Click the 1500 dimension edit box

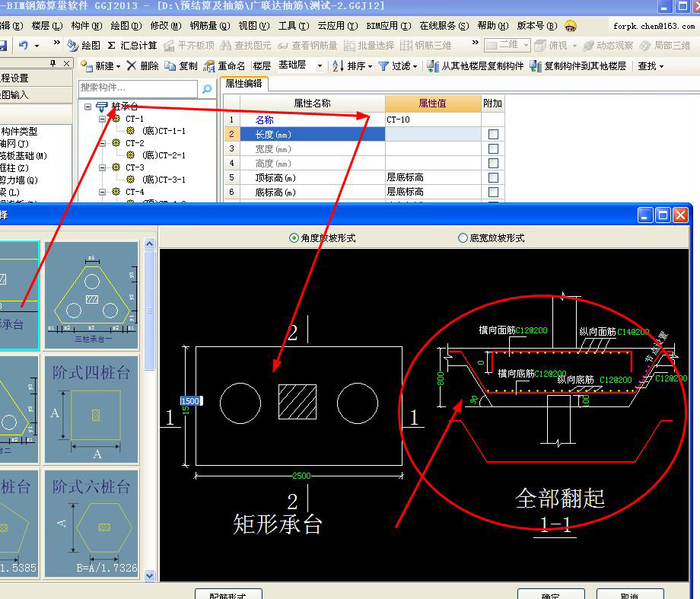tap(191, 400)
